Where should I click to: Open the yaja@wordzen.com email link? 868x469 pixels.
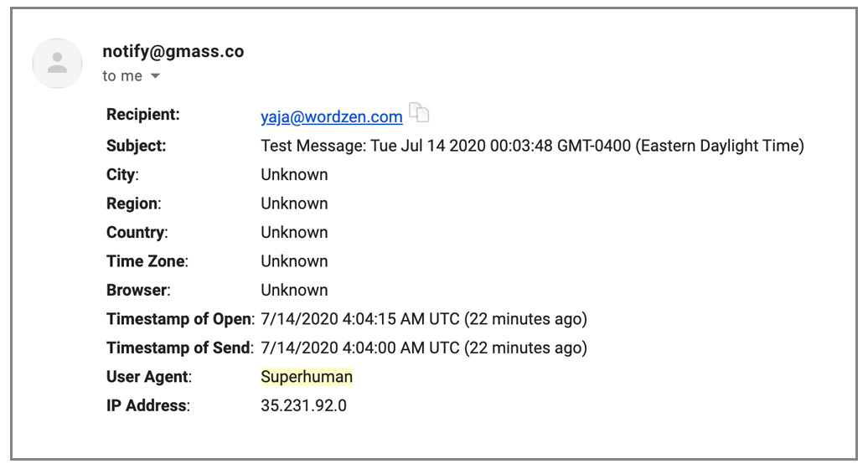[x=332, y=117]
